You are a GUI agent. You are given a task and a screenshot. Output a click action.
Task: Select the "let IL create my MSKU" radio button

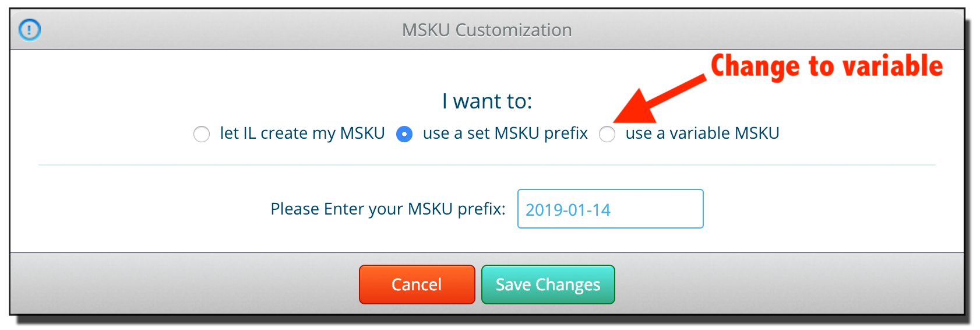click(x=202, y=134)
